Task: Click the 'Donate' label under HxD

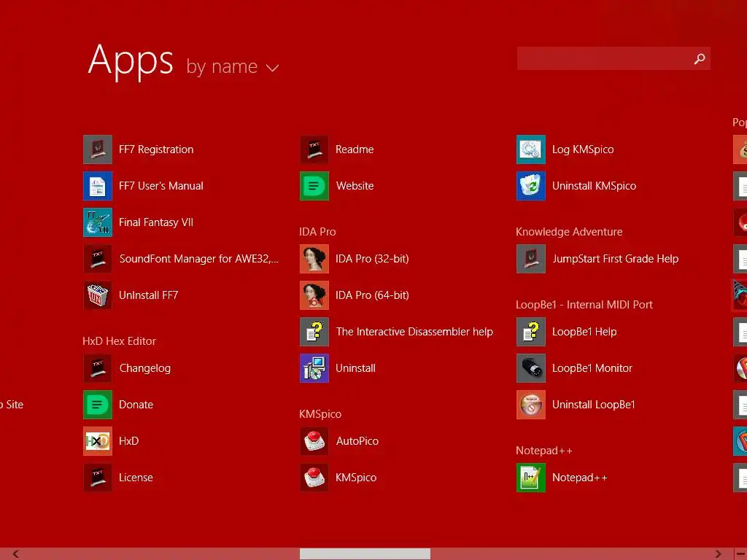Action: coord(136,405)
